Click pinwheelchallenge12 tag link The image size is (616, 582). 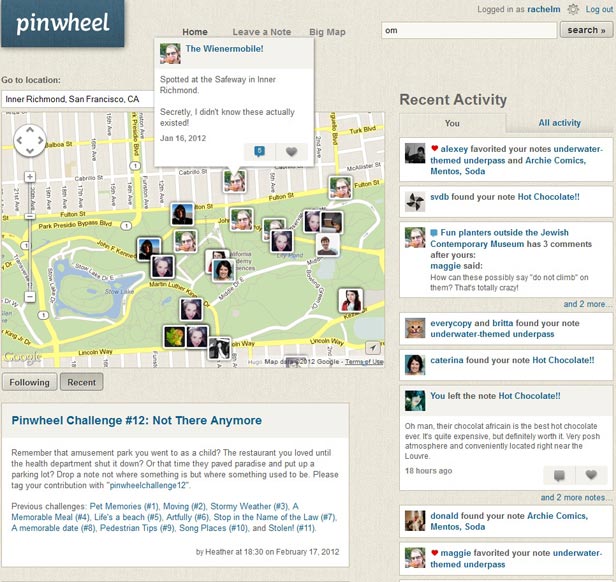click(x=148, y=485)
